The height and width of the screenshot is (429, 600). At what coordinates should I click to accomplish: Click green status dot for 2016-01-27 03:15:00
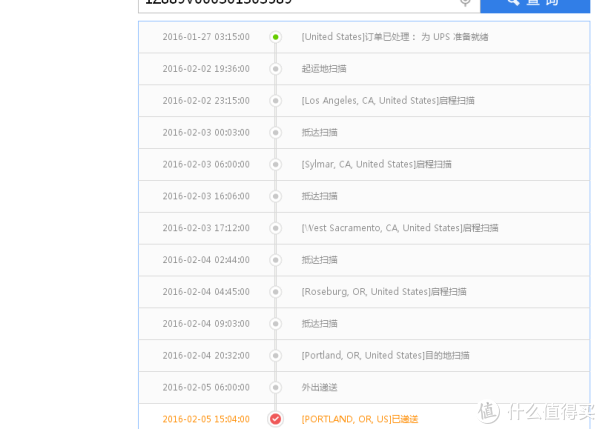click(x=276, y=37)
